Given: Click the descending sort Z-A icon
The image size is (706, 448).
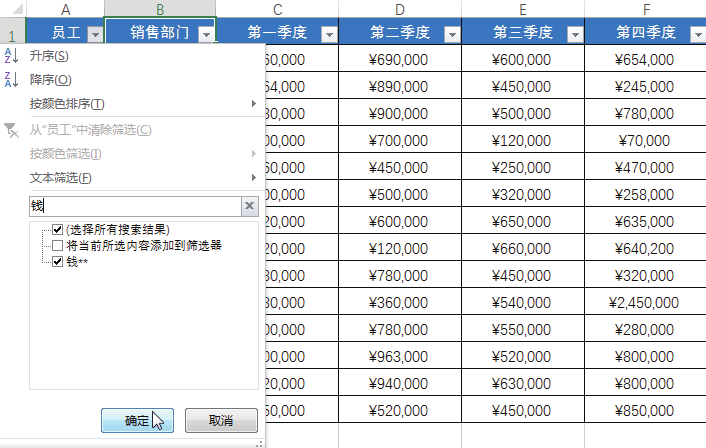Looking at the screenshot, I should click(11, 80).
